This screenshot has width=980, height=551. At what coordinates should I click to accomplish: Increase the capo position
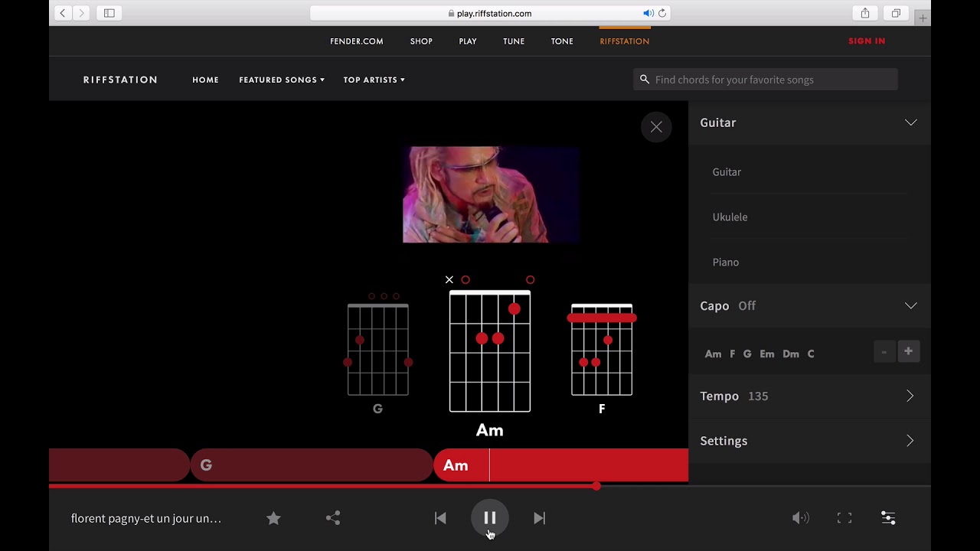pyautogui.click(x=909, y=351)
